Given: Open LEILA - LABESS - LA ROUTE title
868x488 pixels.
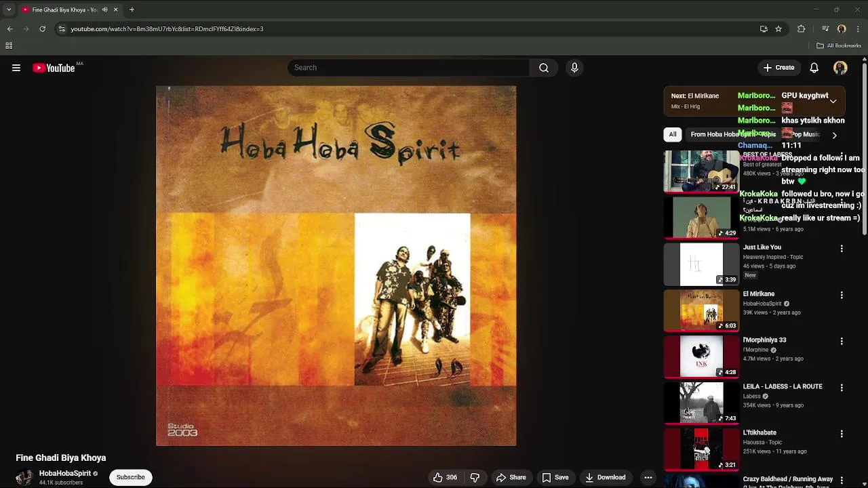Looking at the screenshot, I should (782, 386).
